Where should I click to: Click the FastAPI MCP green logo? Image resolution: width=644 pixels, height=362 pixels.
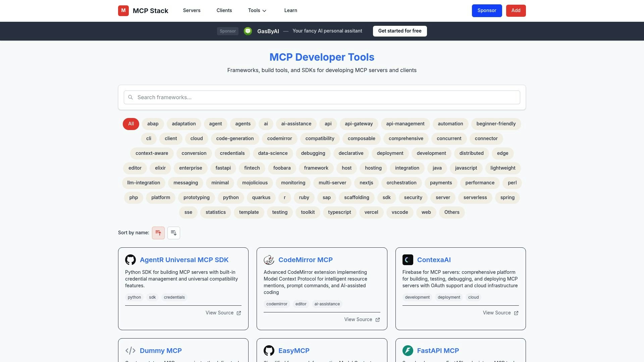(408, 351)
